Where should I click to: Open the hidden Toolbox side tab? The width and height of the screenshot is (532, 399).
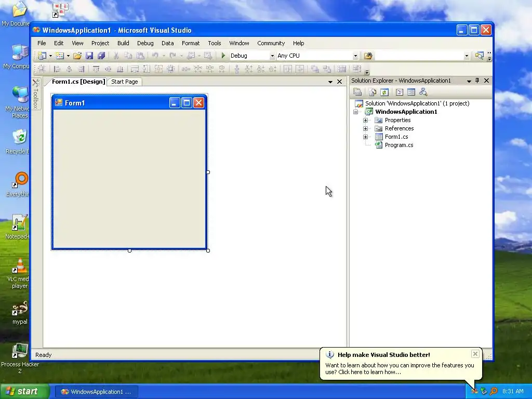(36, 95)
